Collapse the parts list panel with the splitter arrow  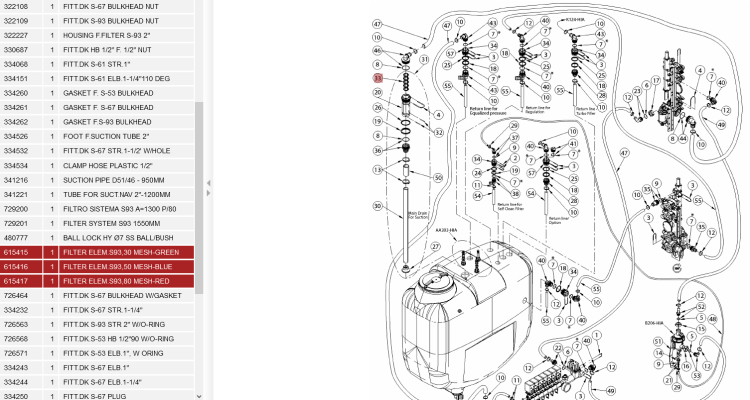[x=208, y=183]
